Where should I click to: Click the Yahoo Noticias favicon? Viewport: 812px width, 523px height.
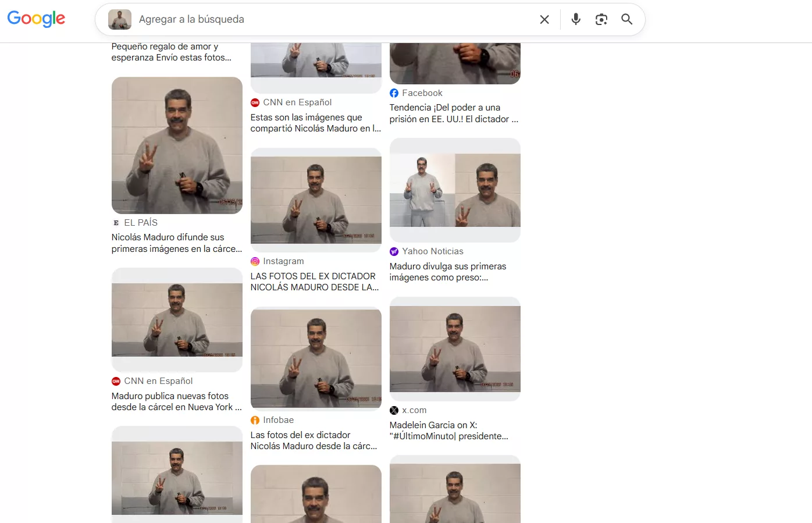[x=394, y=251]
